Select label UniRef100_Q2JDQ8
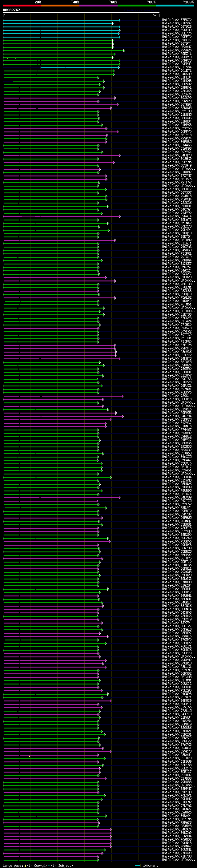Viewport: 197px width, 868px height. coord(177,778)
